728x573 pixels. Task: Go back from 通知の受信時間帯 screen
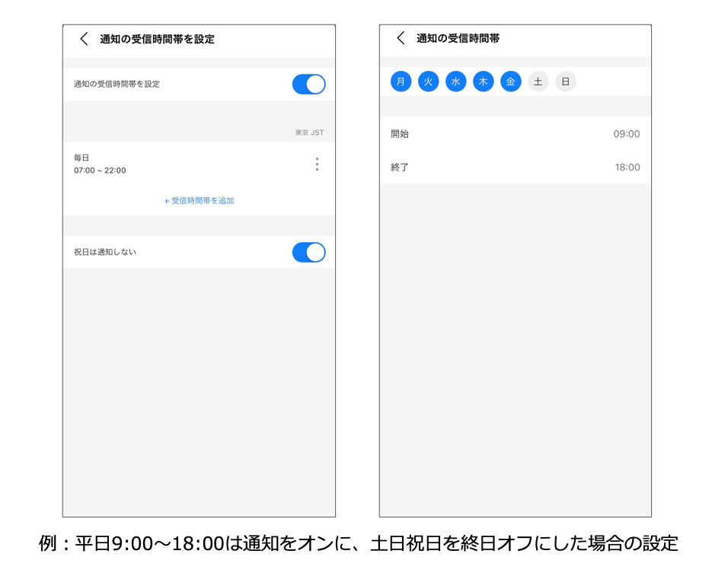pos(401,38)
